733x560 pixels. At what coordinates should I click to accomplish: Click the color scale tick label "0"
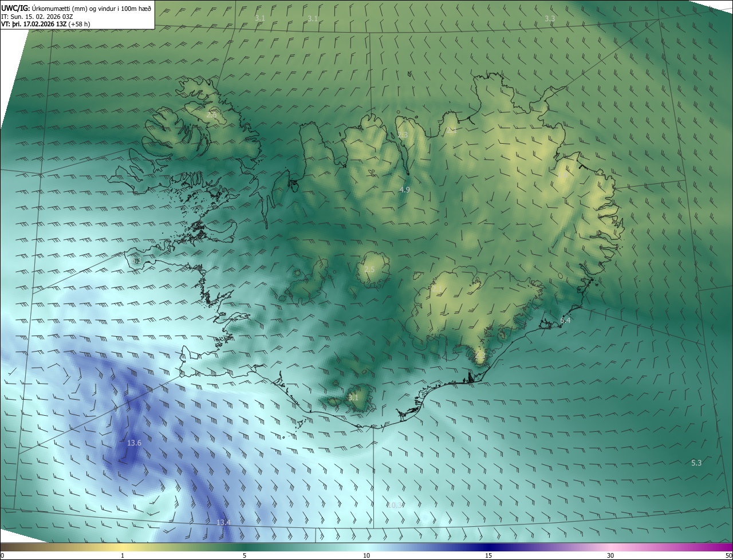[x=2, y=555]
